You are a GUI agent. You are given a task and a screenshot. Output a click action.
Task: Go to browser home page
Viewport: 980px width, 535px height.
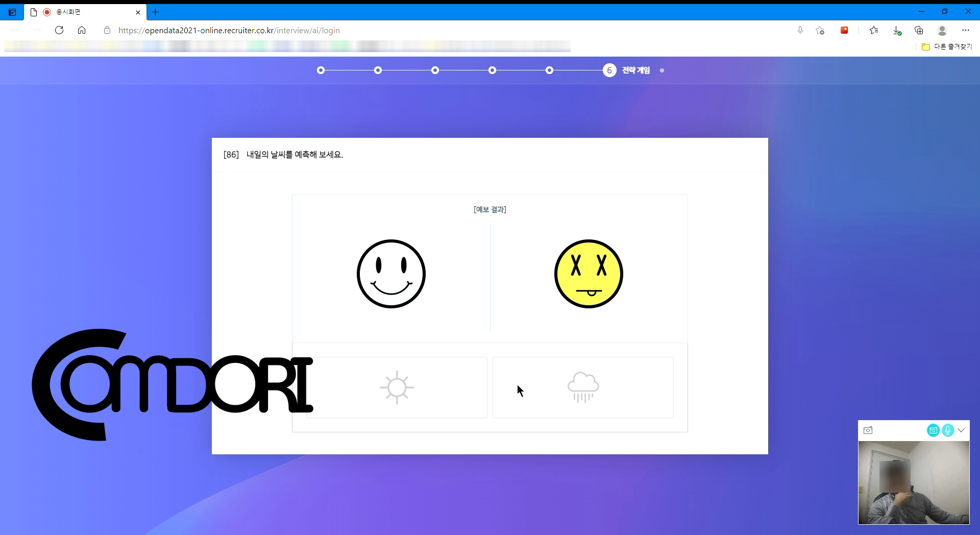(x=82, y=30)
